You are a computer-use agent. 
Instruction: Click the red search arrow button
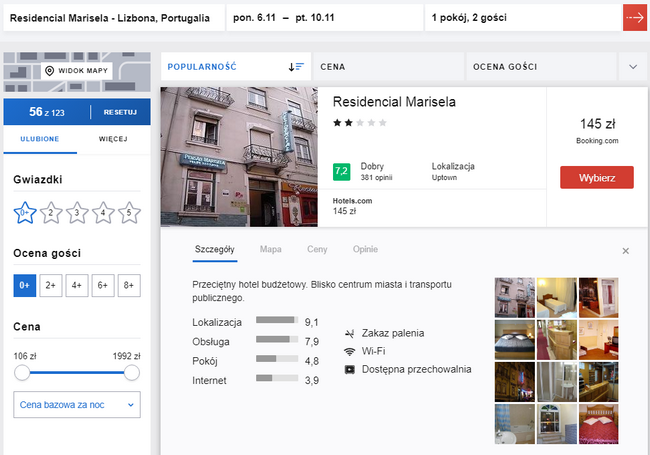[x=633, y=17]
